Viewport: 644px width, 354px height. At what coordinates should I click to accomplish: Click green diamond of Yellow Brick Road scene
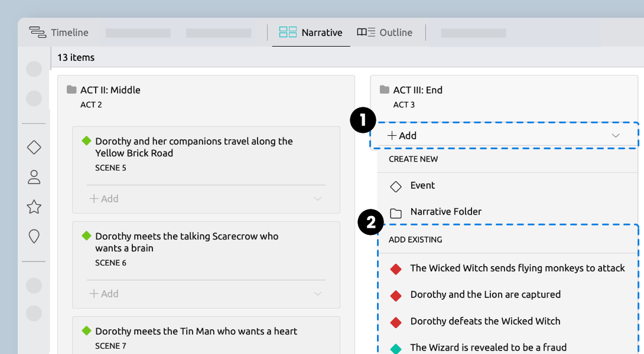[86, 140]
